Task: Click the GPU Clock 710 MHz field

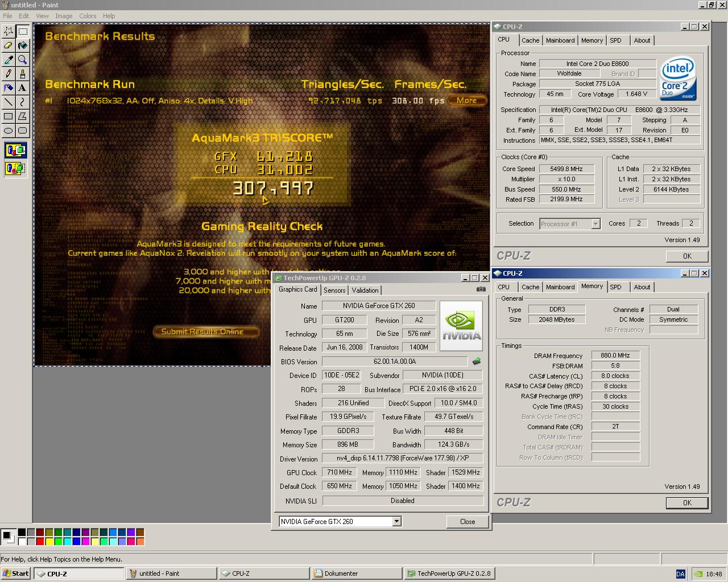Action: (340, 472)
